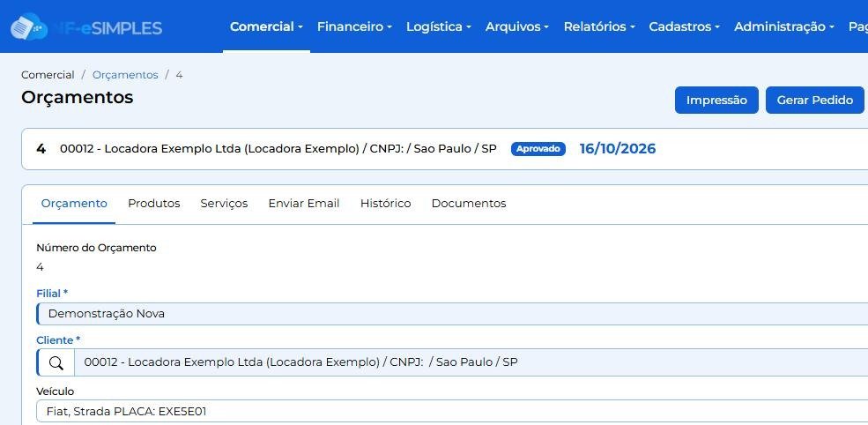The height and width of the screenshot is (425, 868).
Task: Open the Financeiro dropdown menu
Action: tap(354, 26)
